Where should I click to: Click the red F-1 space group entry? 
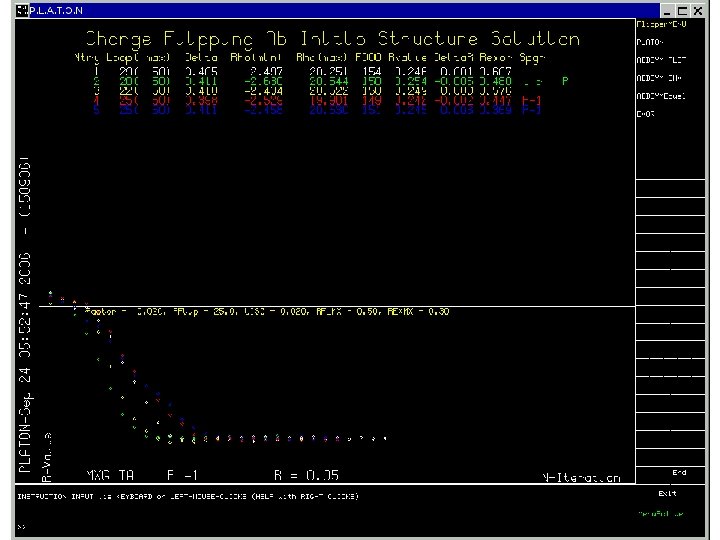(531, 101)
